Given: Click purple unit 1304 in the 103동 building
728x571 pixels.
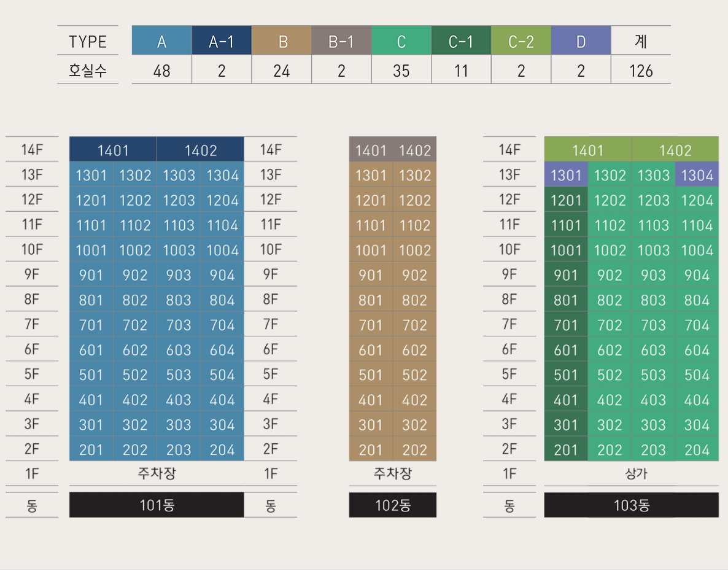Looking at the screenshot, I should 697,176.
